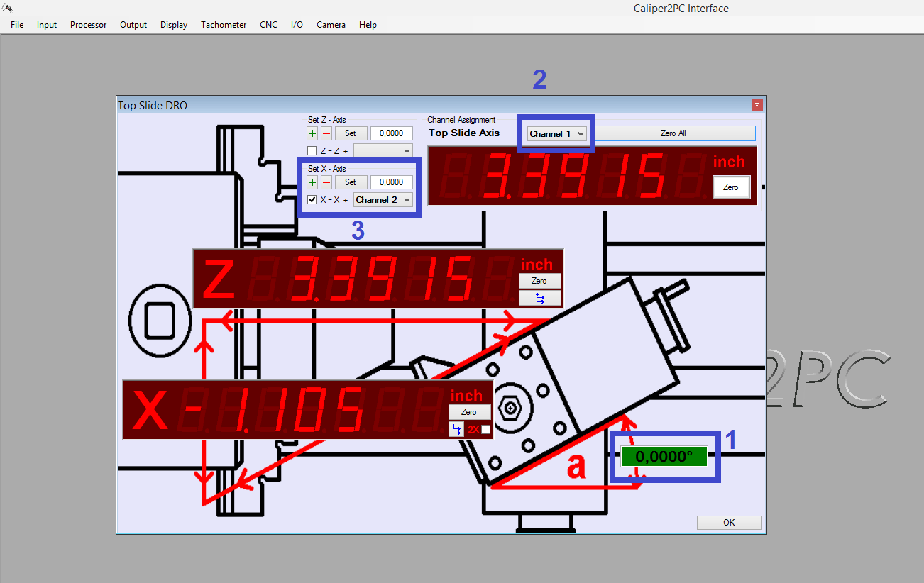The height and width of the screenshot is (583, 924).
Task: Open the Tachometer menu
Action: click(x=224, y=25)
